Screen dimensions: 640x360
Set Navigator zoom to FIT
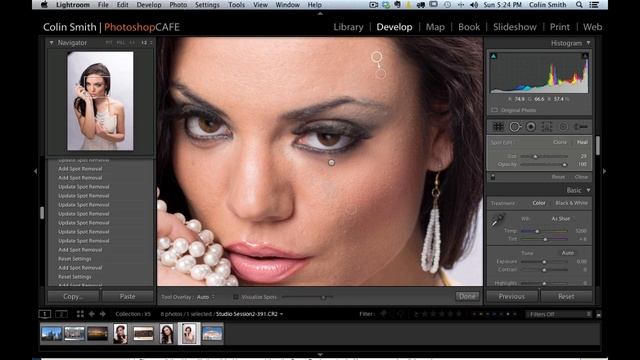(x=109, y=42)
